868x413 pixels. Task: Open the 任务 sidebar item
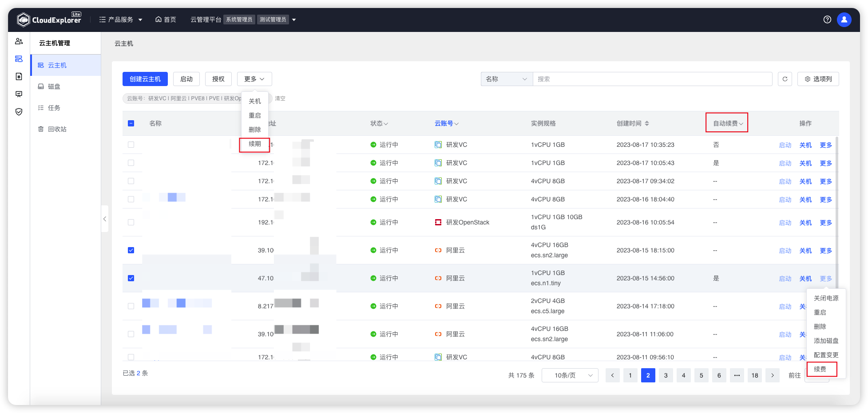coord(66,108)
